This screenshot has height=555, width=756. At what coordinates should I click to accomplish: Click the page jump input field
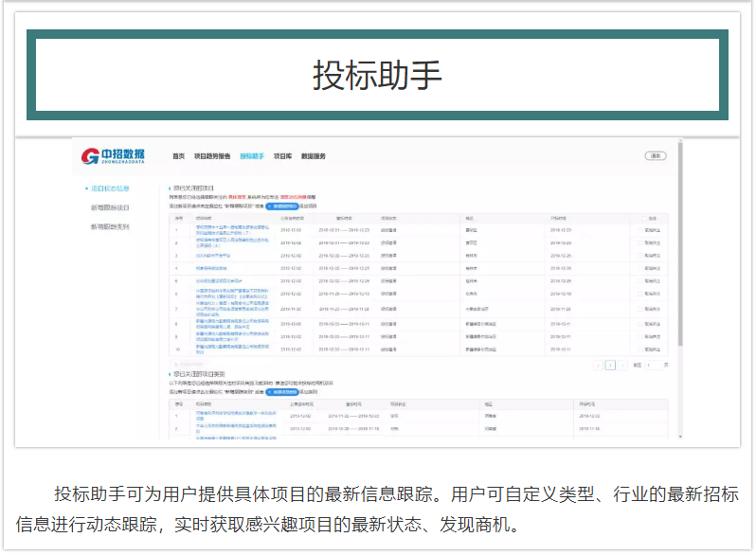pos(651,365)
